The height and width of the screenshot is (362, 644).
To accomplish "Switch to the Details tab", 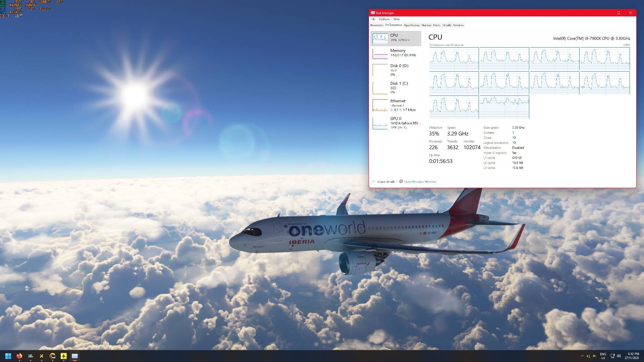I will pyautogui.click(x=446, y=25).
